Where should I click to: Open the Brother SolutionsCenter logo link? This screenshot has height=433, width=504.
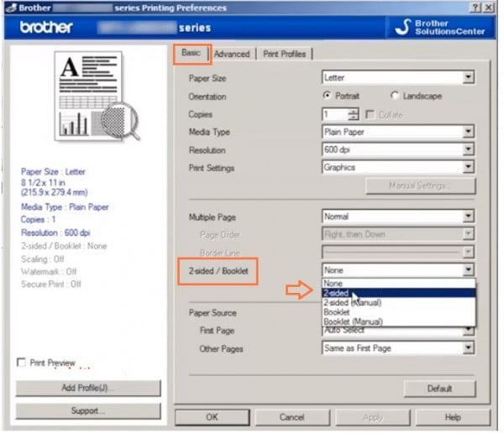pyautogui.click(x=440, y=28)
